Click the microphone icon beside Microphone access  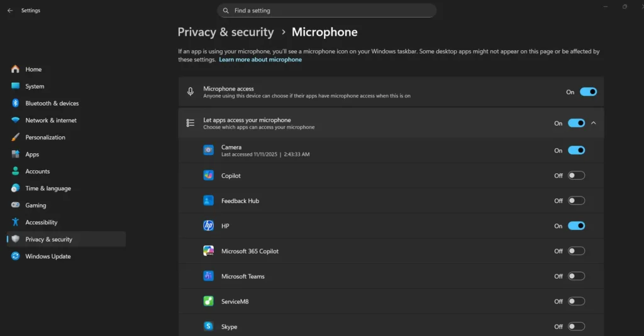tap(190, 92)
